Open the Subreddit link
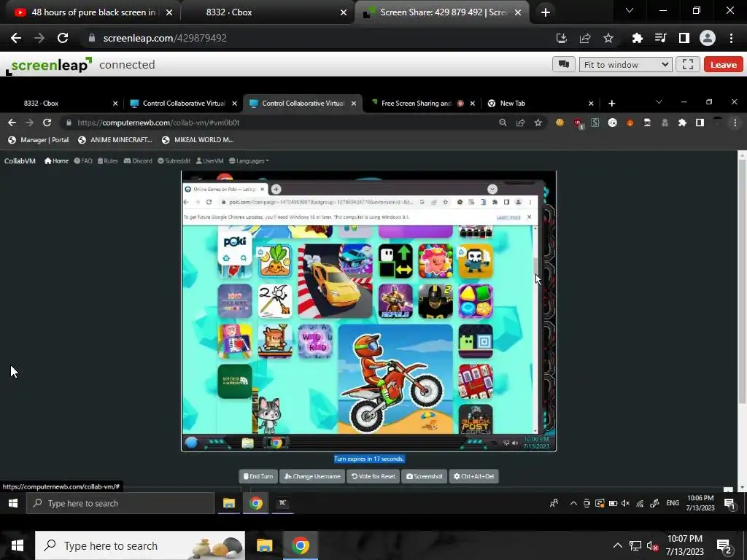The image size is (747, 560). tap(174, 161)
